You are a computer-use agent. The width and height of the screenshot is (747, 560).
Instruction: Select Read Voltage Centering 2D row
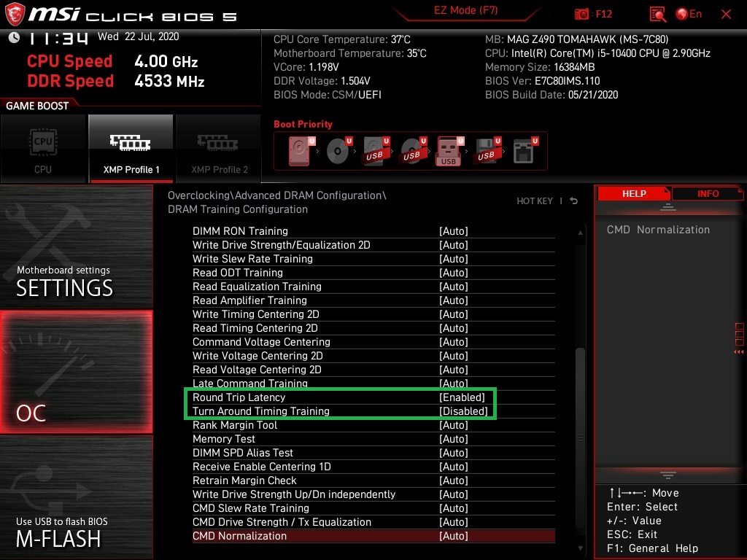[373, 370]
